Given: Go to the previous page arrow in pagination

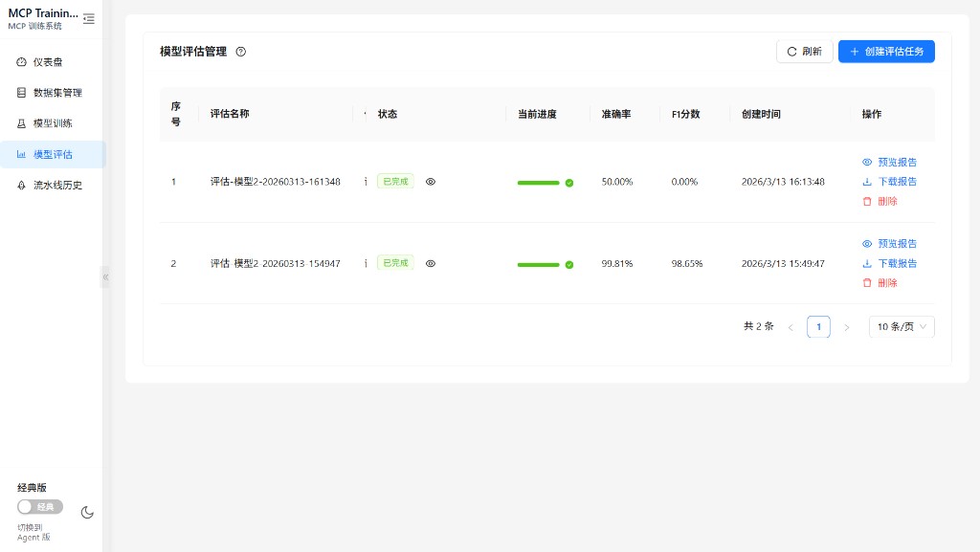Looking at the screenshot, I should pos(791,327).
